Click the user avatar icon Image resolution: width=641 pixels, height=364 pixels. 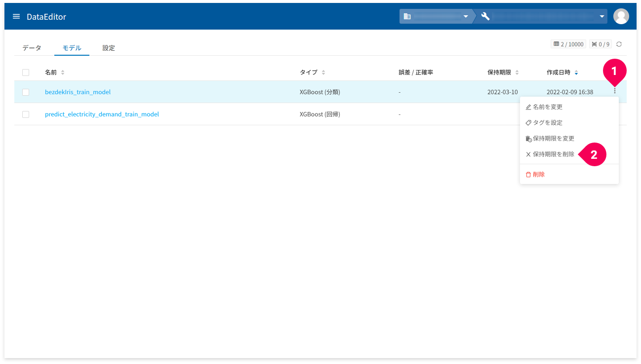coord(621,16)
